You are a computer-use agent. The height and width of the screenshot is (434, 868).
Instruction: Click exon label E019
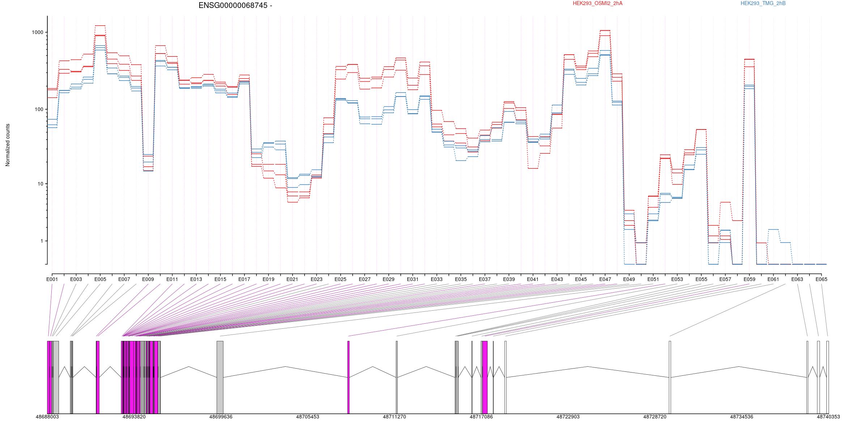(x=268, y=279)
